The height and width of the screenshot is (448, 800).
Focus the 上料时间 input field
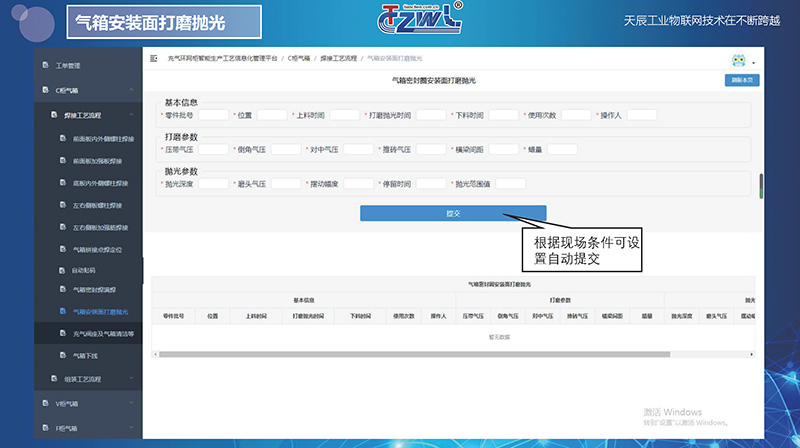[x=344, y=115]
